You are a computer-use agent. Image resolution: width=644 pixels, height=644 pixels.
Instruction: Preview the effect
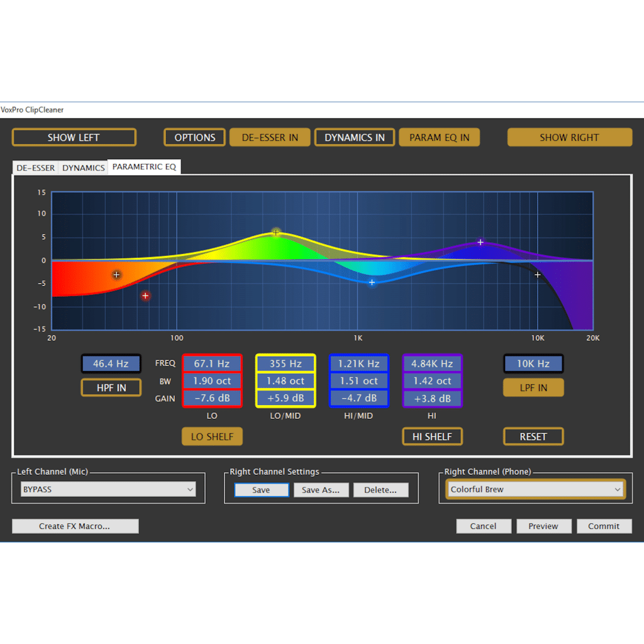pos(544,526)
